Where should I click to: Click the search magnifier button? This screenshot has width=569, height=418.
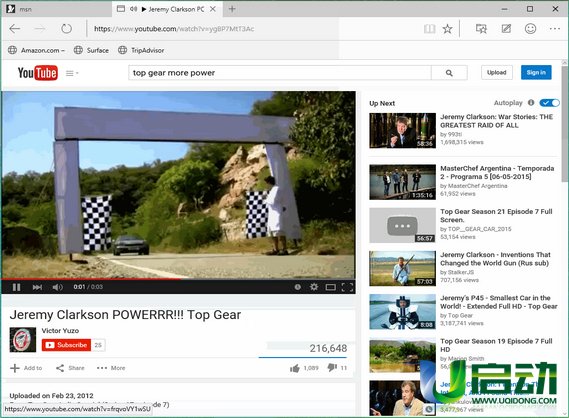tap(449, 73)
